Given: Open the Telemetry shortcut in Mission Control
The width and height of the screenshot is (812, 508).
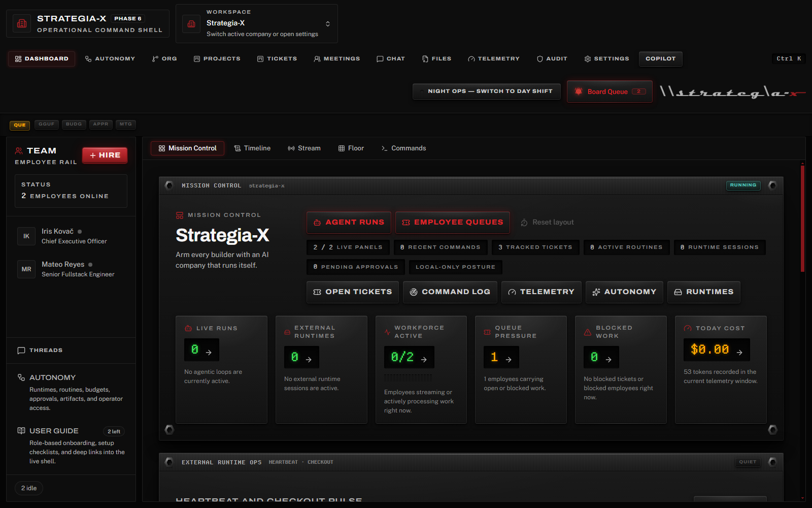Looking at the screenshot, I should [x=542, y=292].
